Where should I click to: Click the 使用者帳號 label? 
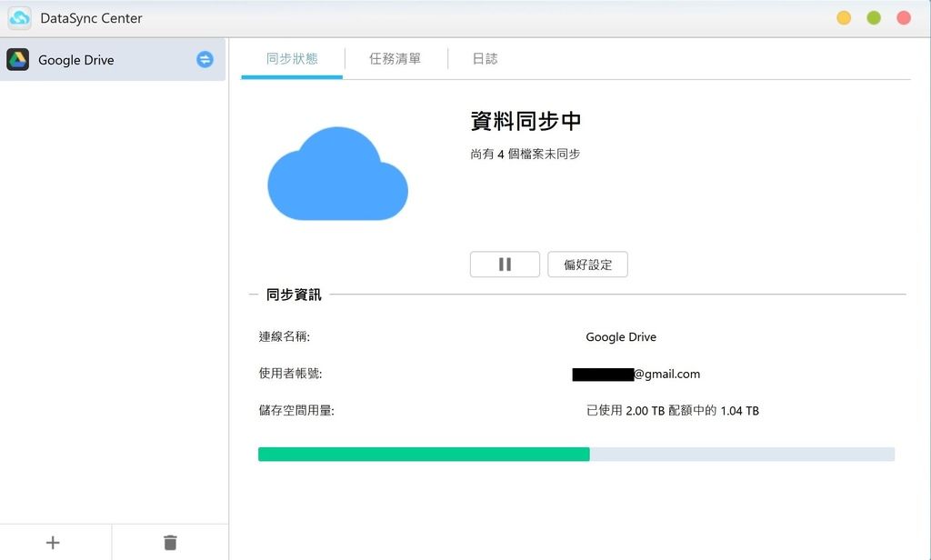290,374
